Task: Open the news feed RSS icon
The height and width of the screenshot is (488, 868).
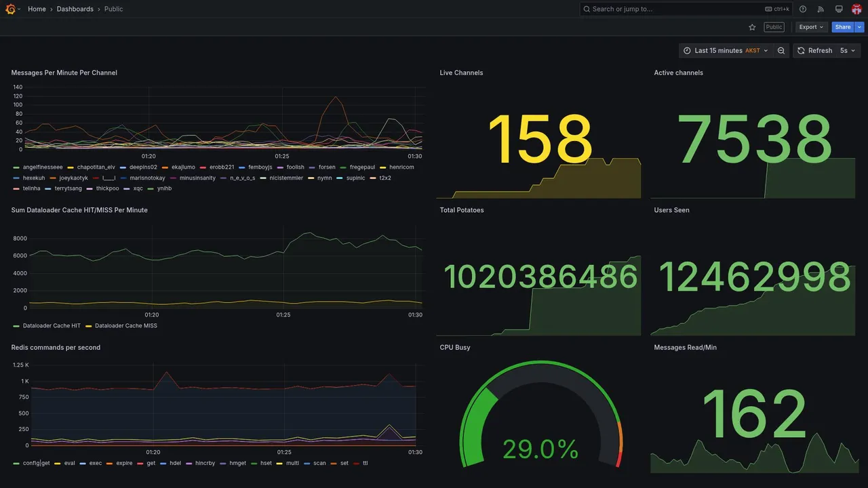Action: [x=821, y=9]
